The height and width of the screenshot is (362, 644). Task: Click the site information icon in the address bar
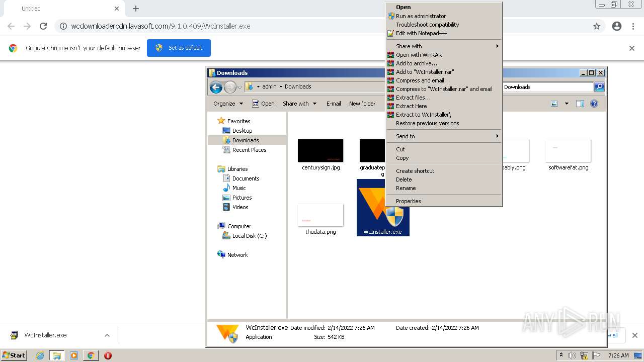coord(63,26)
